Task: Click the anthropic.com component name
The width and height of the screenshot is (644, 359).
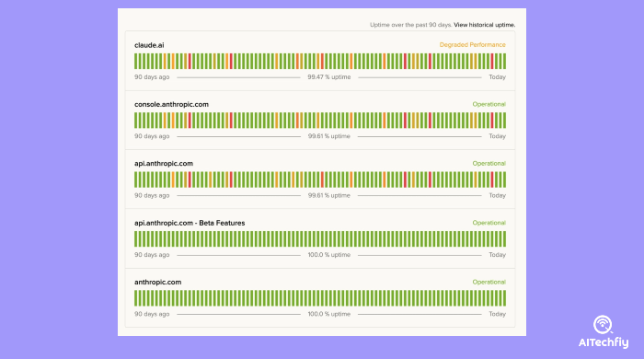Action: coord(157,283)
